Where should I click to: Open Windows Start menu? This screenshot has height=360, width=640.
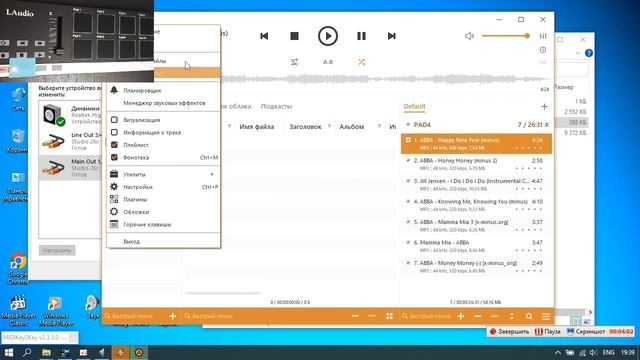(x=9, y=352)
